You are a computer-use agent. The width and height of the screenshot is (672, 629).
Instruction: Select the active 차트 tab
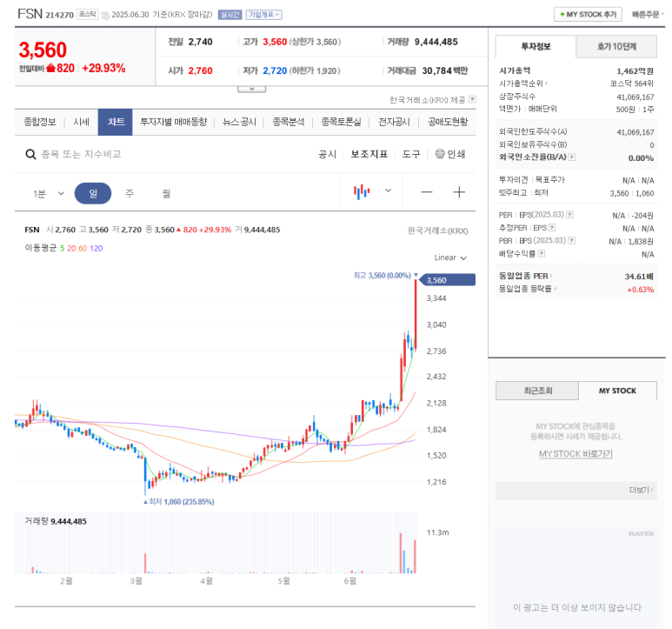tap(116, 122)
